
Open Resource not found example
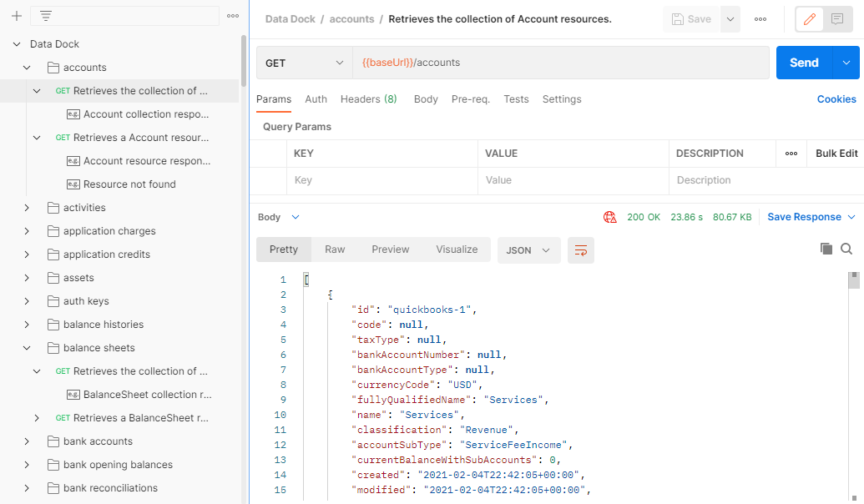pyautogui.click(x=121, y=184)
